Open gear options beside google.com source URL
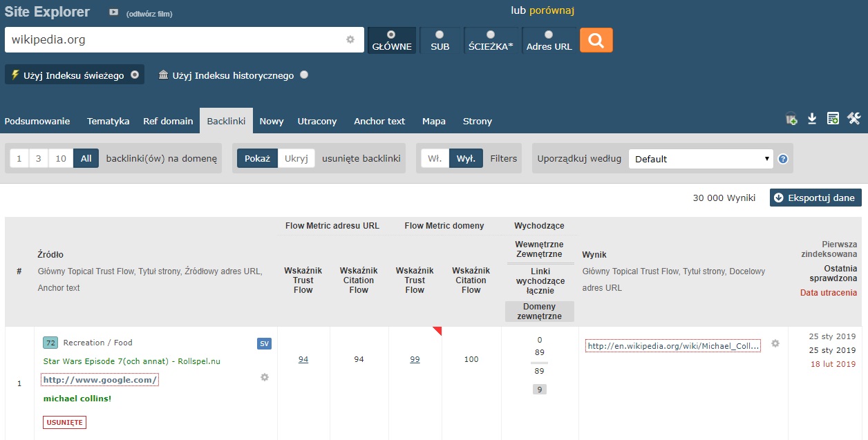This screenshot has height=440, width=868. coord(265,377)
